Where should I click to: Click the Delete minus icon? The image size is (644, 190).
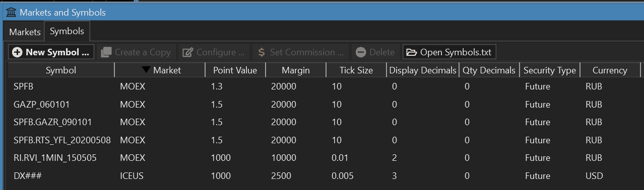click(360, 52)
